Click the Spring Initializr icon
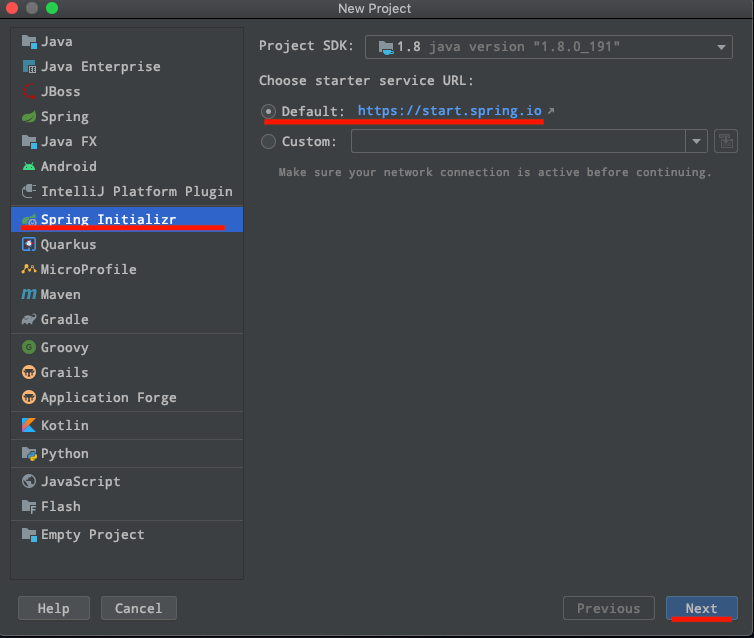The image size is (754, 638). tap(29, 220)
